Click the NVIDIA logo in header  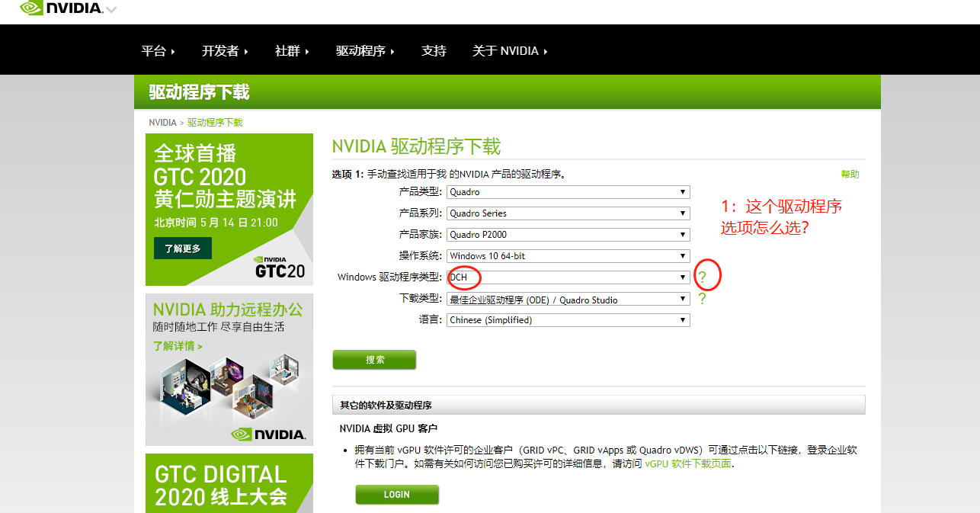[x=59, y=8]
